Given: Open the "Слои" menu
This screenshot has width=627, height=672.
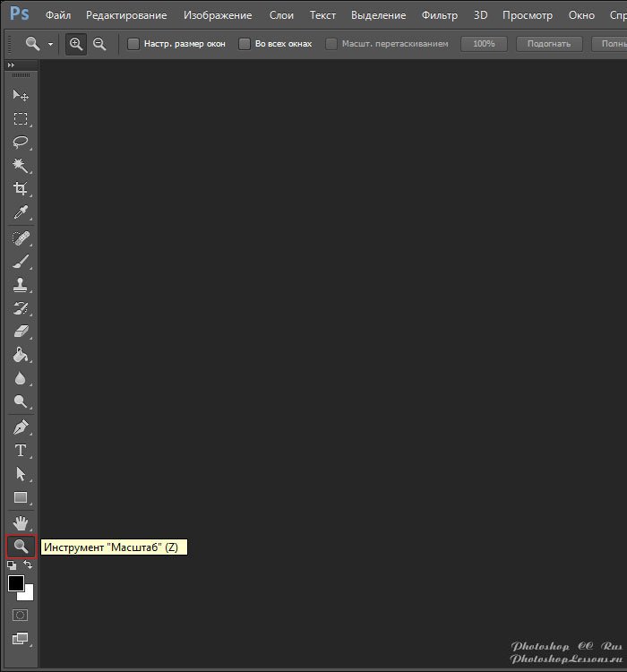Looking at the screenshot, I should (x=281, y=15).
